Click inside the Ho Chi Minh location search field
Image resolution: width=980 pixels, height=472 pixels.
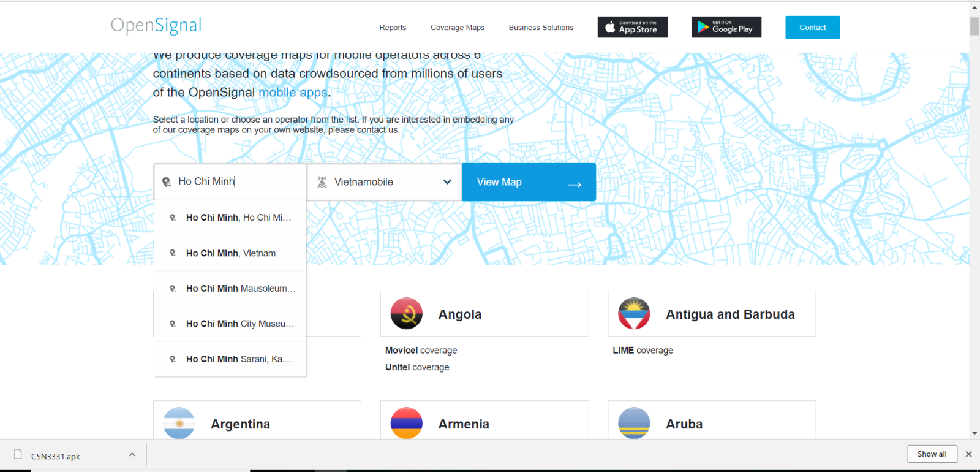[x=236, y=181]
